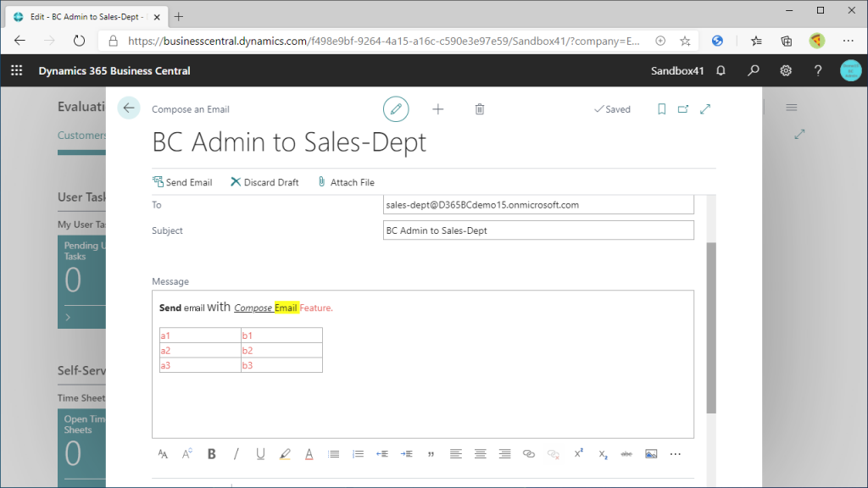Toggle underline formatting in the message toolbar
The width and height of the screenshot is (868, 488).
(260, 454)
